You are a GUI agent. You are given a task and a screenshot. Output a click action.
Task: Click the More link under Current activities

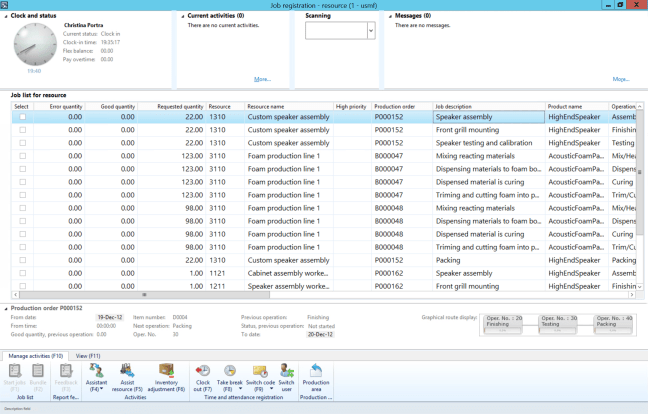(262, 79)
